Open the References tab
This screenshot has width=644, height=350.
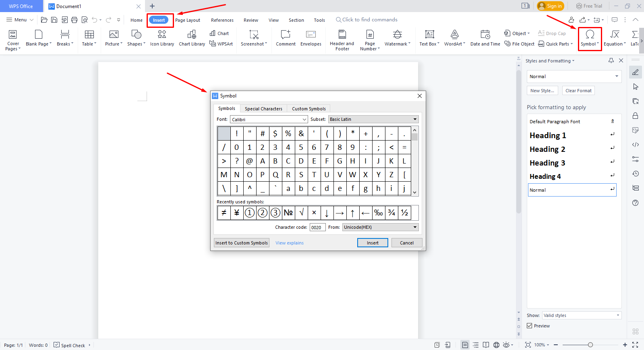(222, 20)
